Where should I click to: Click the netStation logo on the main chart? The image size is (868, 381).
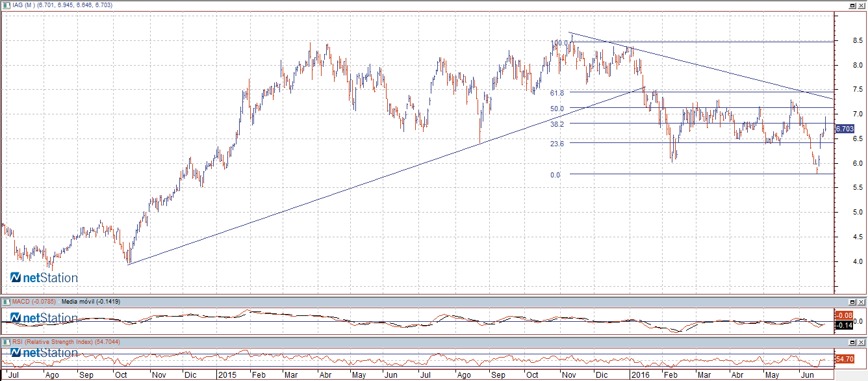point(44,278)
